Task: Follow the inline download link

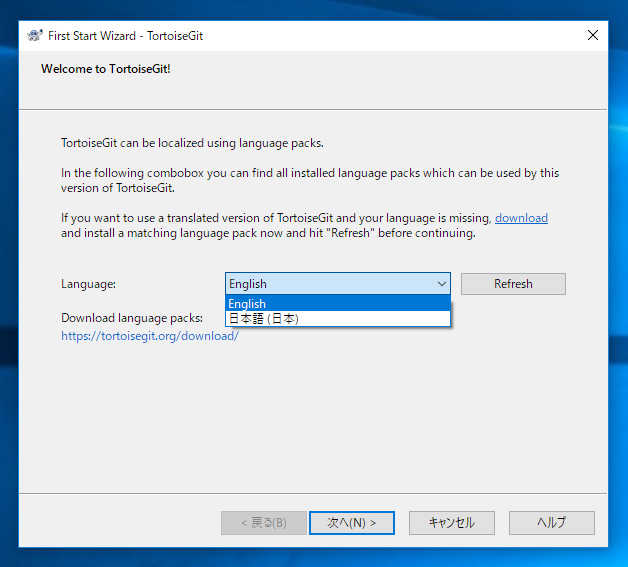Action: 521,218
